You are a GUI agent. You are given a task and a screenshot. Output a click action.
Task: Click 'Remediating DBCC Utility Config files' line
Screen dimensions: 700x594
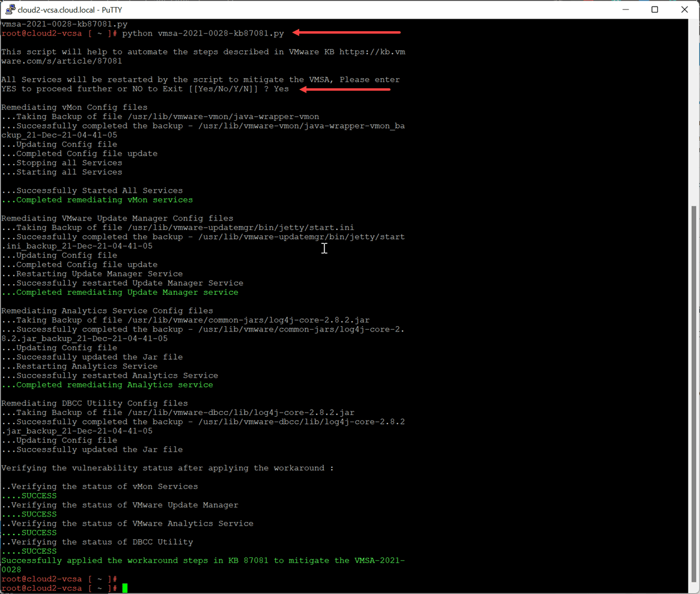[x=94, y=403]
